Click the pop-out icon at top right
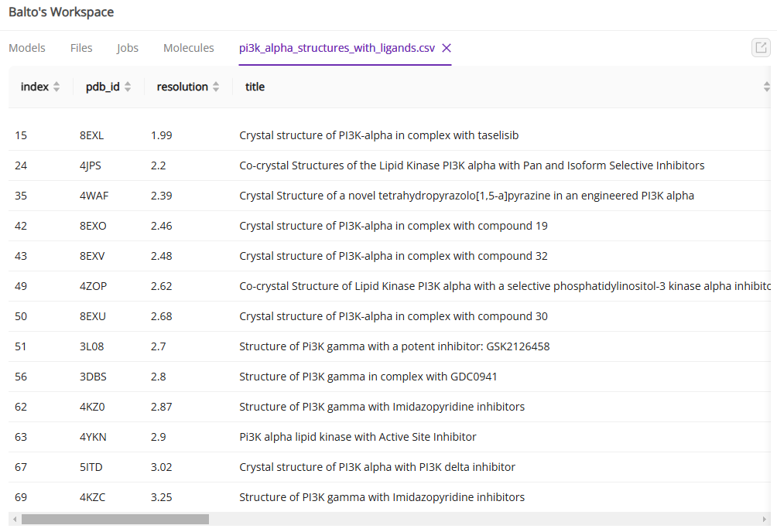Viewport: 777px width, 532px height. pos(761,48)
